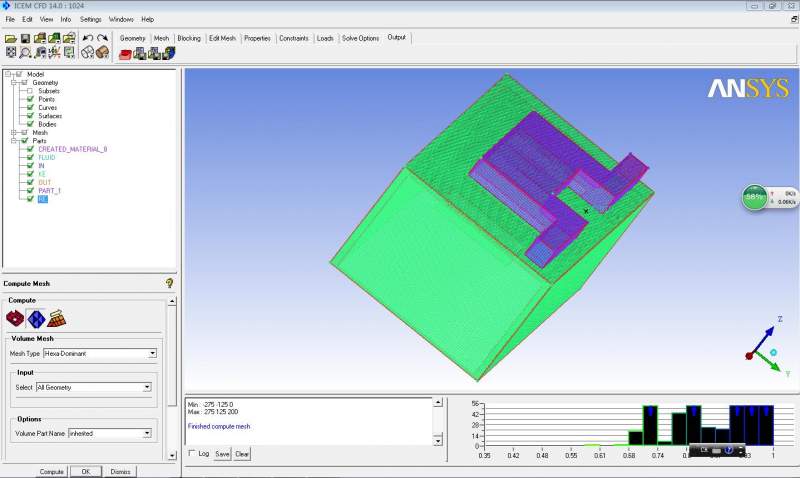The width and height of the screenshot is (800, 478).
Task: Collapse the Model tree node
Action: [x=8, y=74]
